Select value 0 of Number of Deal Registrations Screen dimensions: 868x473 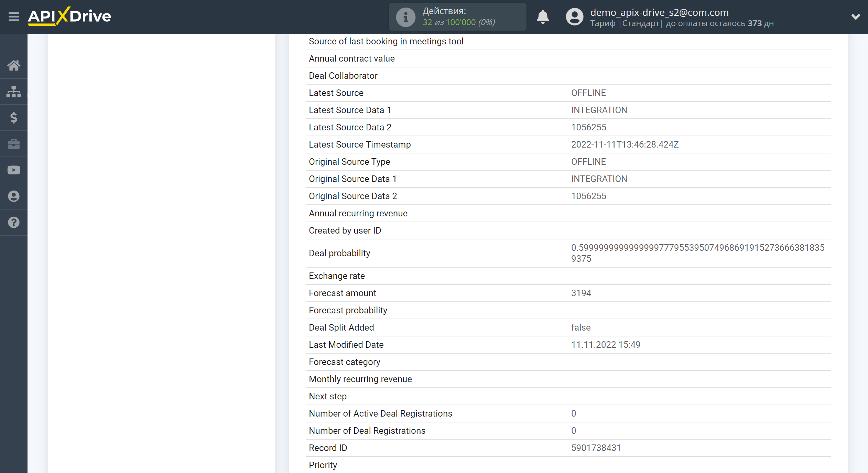[574, 431]
